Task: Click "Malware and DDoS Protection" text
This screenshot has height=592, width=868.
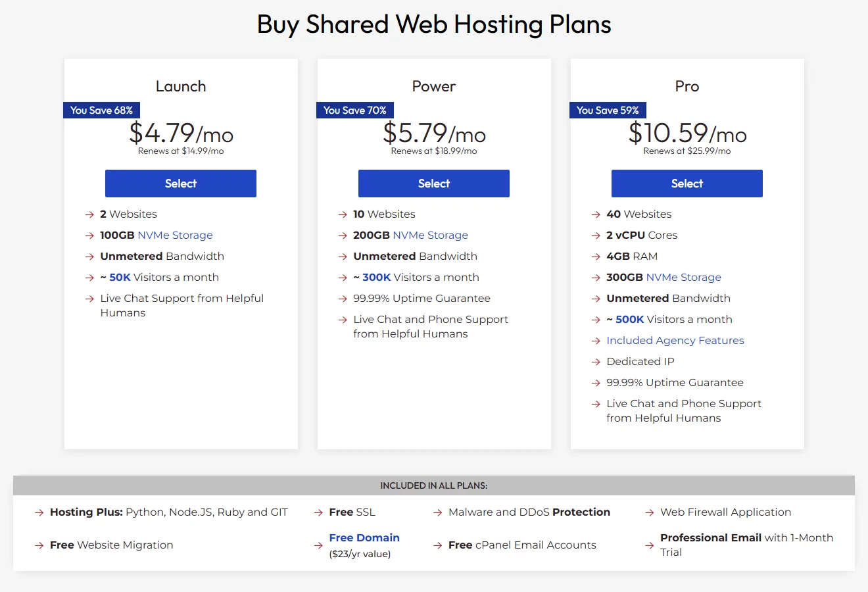Action: coord(529,512)
